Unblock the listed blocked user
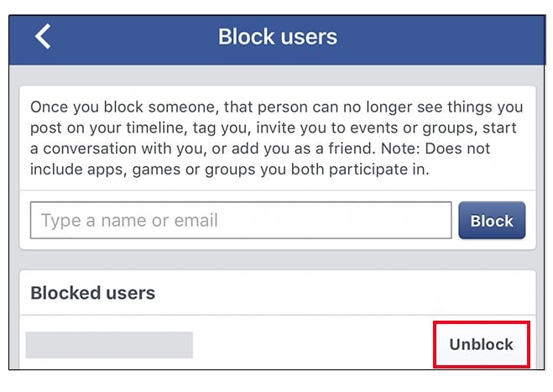Image resolution: width=553 pixels, height=392 pixels. (482, 344)
